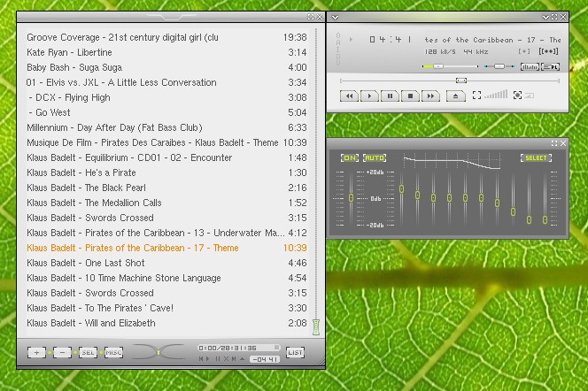Click the mini stop X icon in playlist footer

(x=226, y=359)
